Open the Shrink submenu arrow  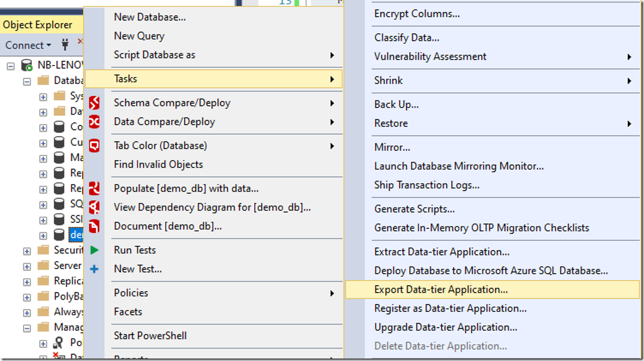[x=629, y=81]
